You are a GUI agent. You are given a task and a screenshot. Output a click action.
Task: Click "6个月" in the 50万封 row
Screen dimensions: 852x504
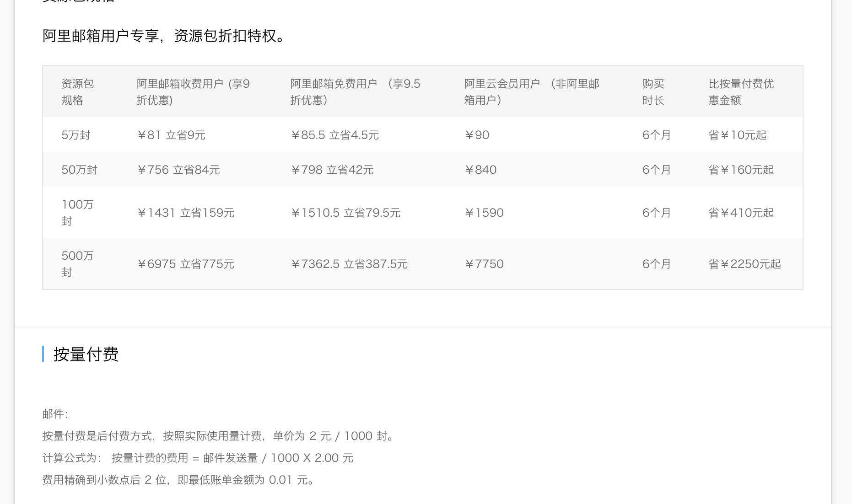(x=657, y=170)
